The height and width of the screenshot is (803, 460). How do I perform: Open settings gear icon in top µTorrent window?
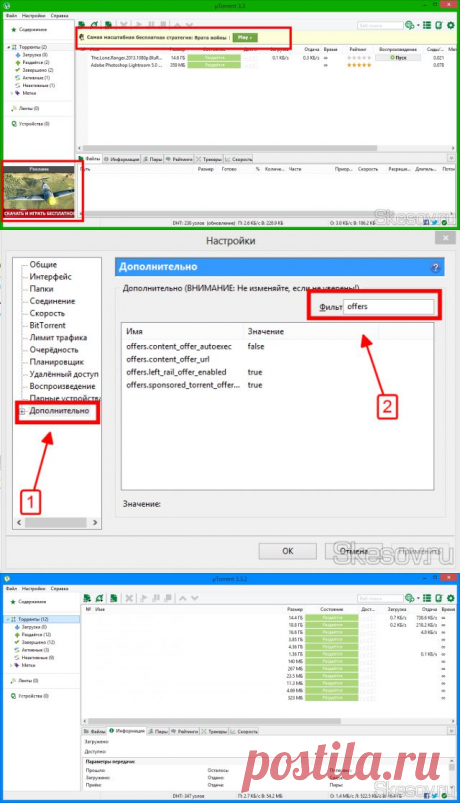[451, 25]
